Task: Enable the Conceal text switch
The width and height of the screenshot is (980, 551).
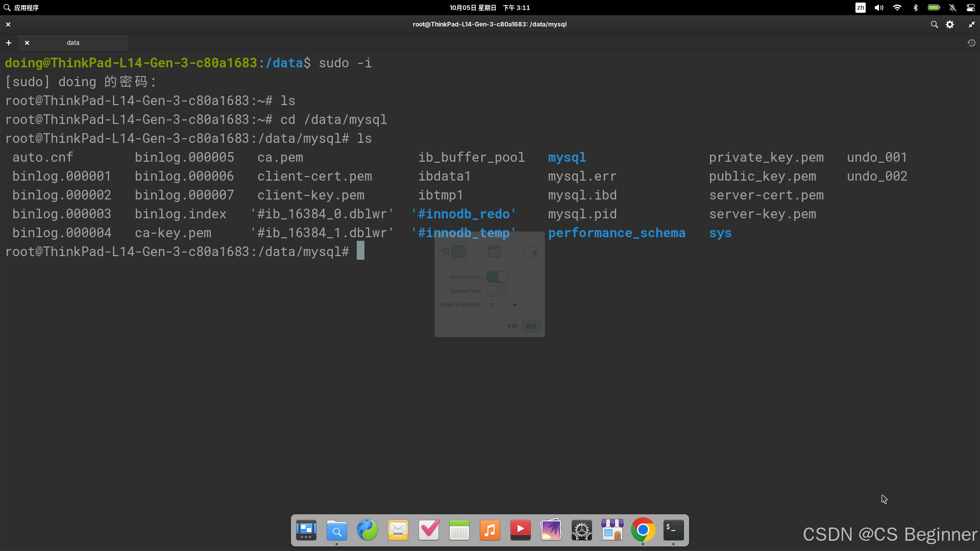Action: point(497,291)
